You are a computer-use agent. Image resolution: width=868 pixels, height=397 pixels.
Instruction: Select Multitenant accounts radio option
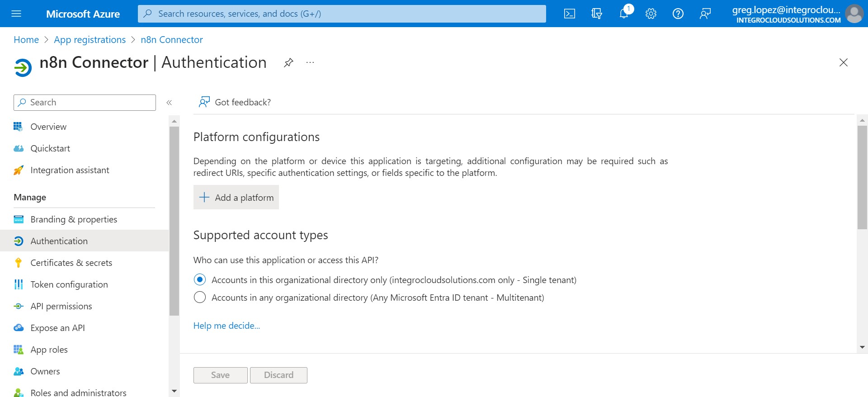point(200,297)
